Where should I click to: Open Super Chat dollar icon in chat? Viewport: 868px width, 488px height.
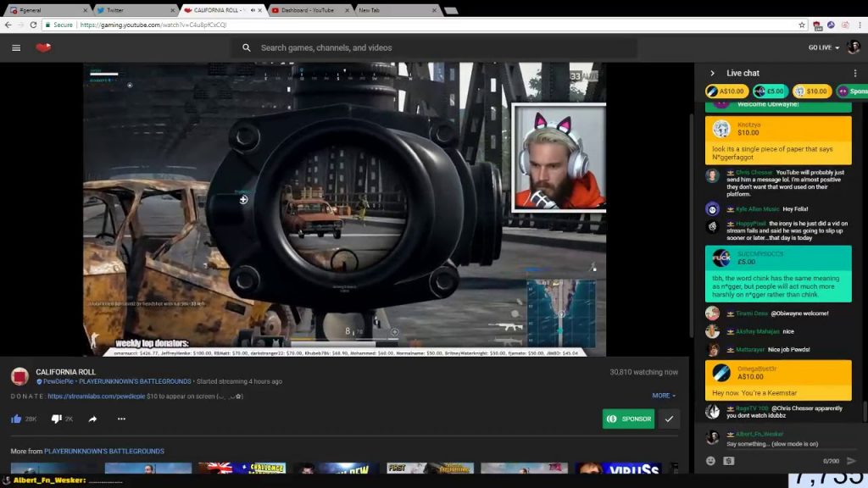coord(728,461)
